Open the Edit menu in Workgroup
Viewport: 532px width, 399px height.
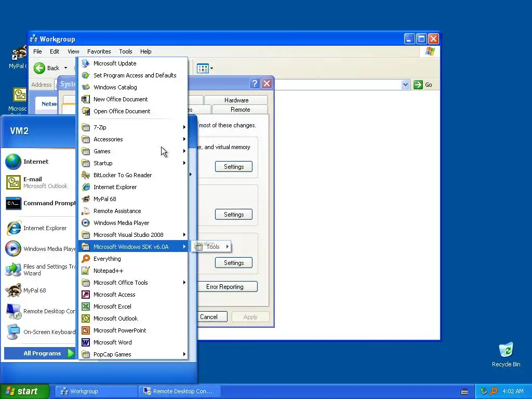coord(54,51)
